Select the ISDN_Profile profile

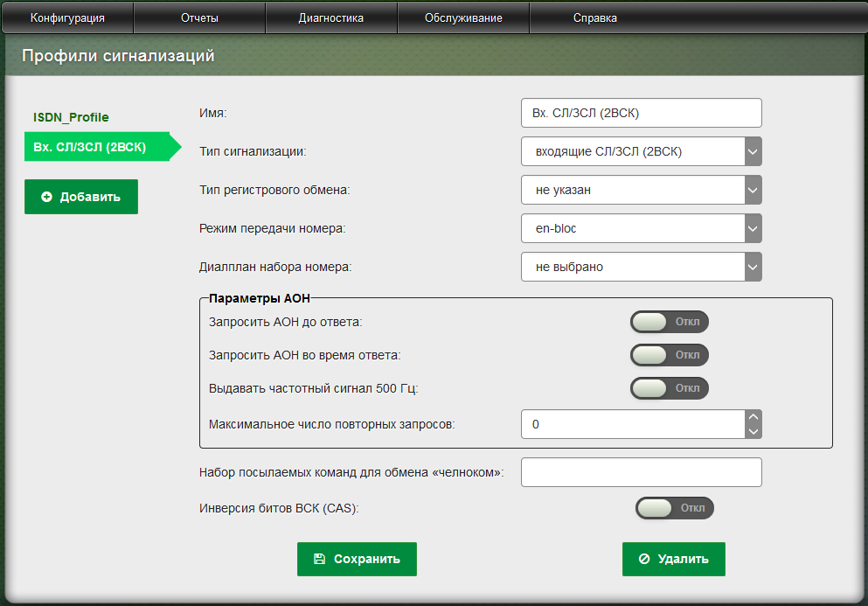(71, 117)
